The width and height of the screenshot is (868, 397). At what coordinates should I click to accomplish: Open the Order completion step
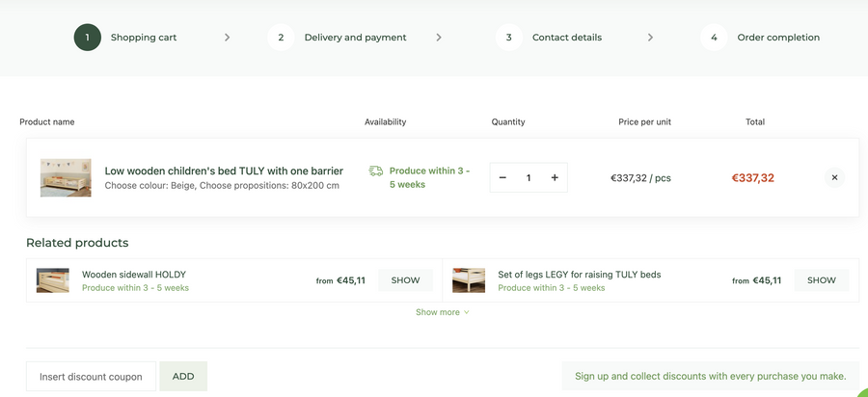point(777,38)
